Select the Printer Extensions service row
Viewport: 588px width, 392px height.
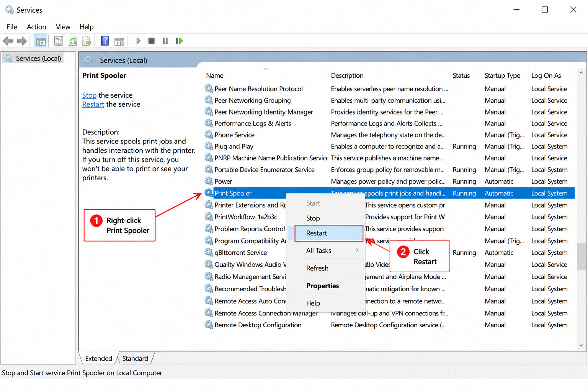(x=389, y=205)
